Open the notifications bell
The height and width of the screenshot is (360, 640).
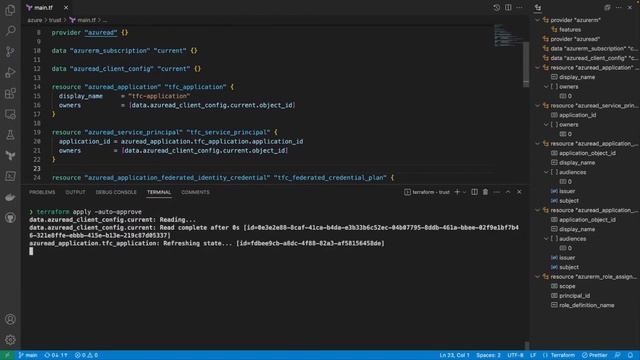[631, 355]
